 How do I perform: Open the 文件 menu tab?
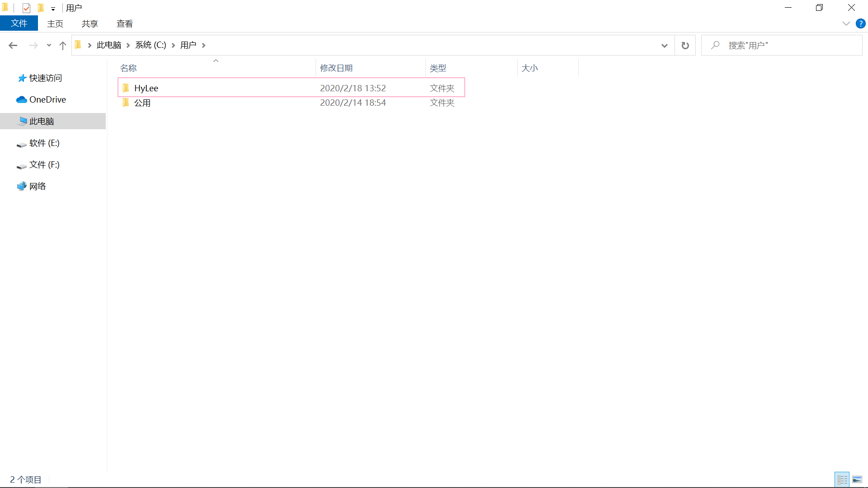click(19, 23)
